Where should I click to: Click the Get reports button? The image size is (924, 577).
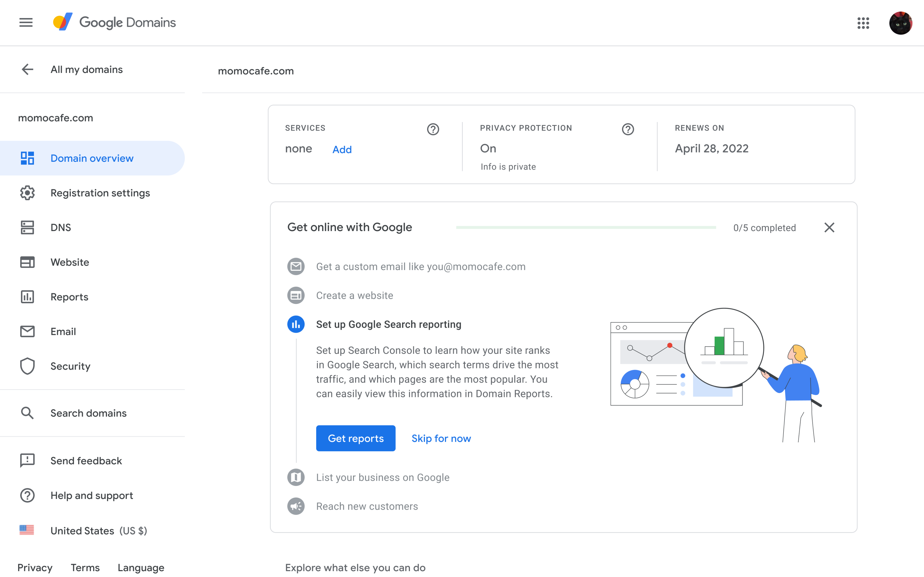coord(356,438)
